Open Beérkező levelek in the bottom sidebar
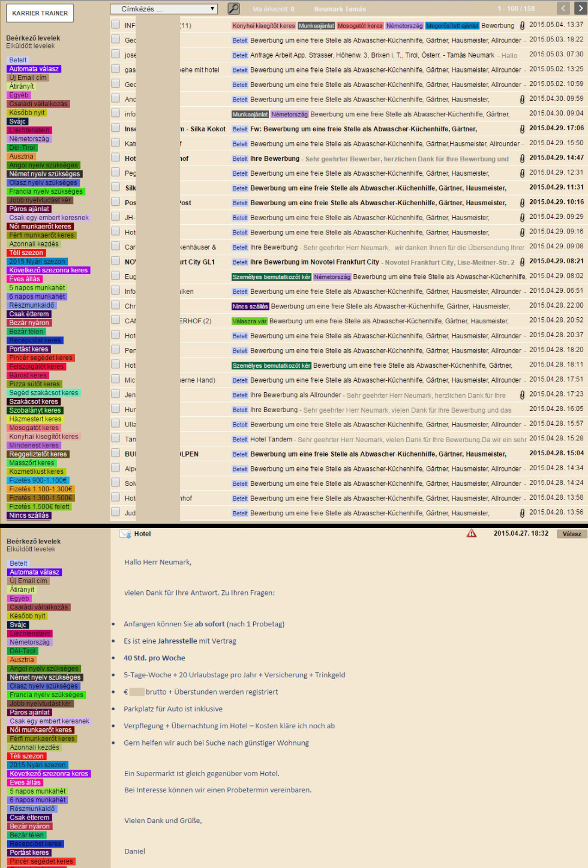The width and height of the screenshot is (588, 868). click(x=34, y=541)
